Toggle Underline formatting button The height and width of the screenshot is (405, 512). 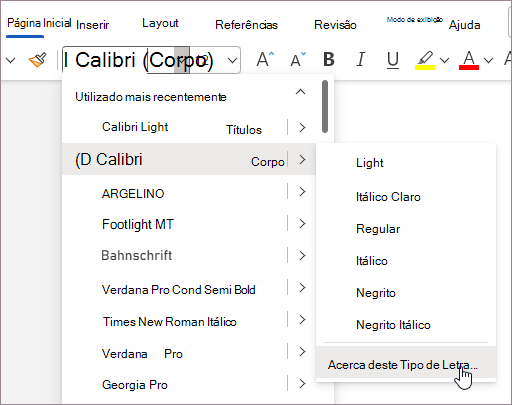click(393, 60)
